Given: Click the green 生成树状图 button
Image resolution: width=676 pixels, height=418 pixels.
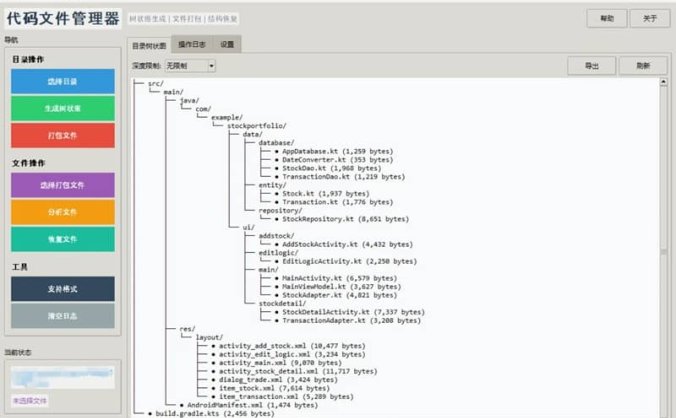Looking at the screenshot, I should (x=62, y=108).
